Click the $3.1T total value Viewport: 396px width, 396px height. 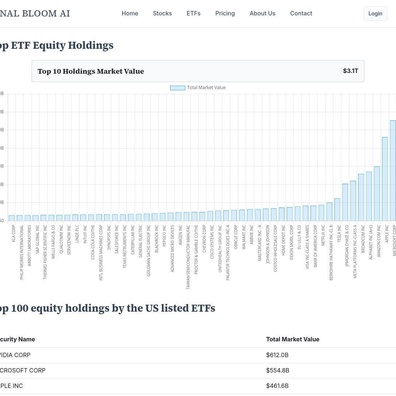click(x=350, y=71)
